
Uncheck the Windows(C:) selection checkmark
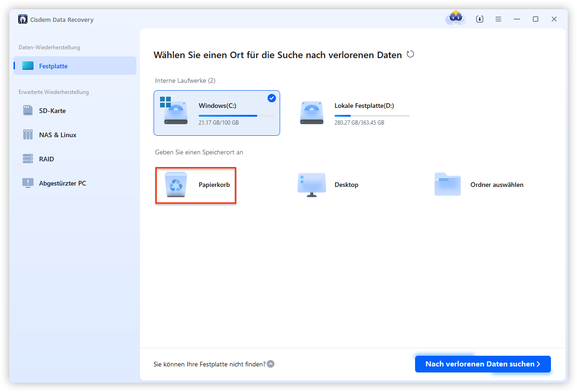point(272,98)
